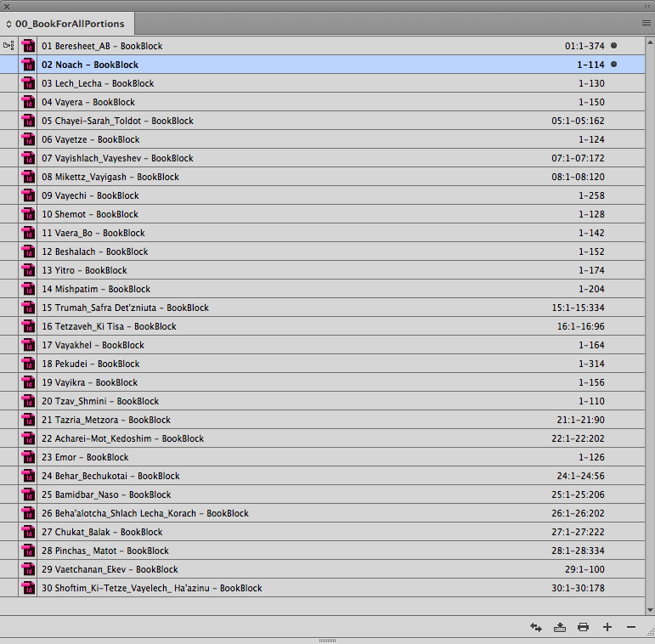Set 09 Vayechi as the style source
Image resolution: width=655 pixels, height=644 pixels.
[8, 195]
